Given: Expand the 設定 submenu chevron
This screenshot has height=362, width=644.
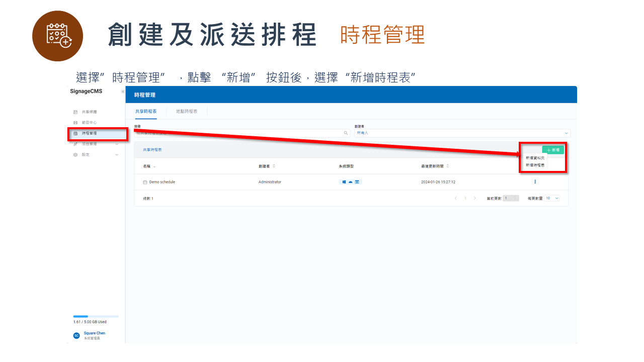Looking at the screenshot, I should 117,154.
